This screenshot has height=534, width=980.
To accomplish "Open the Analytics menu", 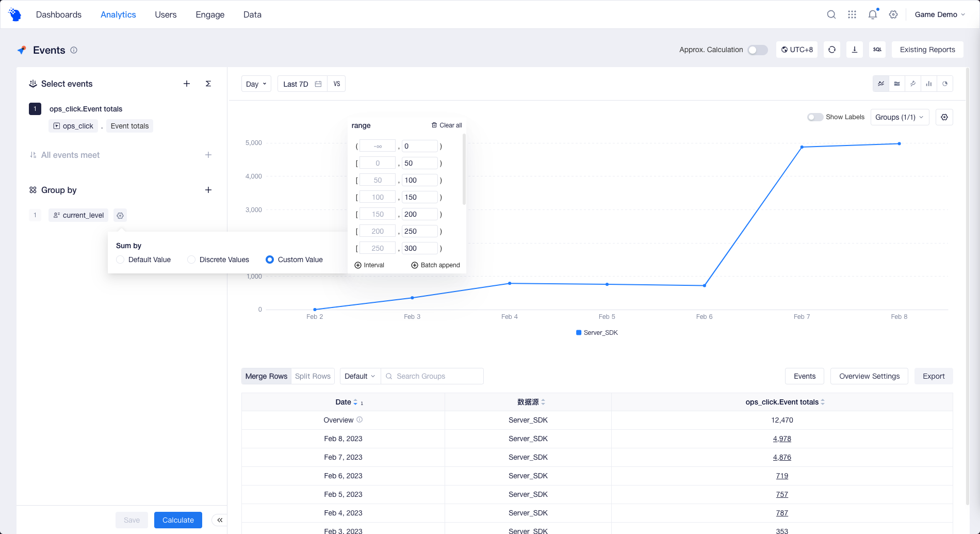I will [x=118, y=14].
